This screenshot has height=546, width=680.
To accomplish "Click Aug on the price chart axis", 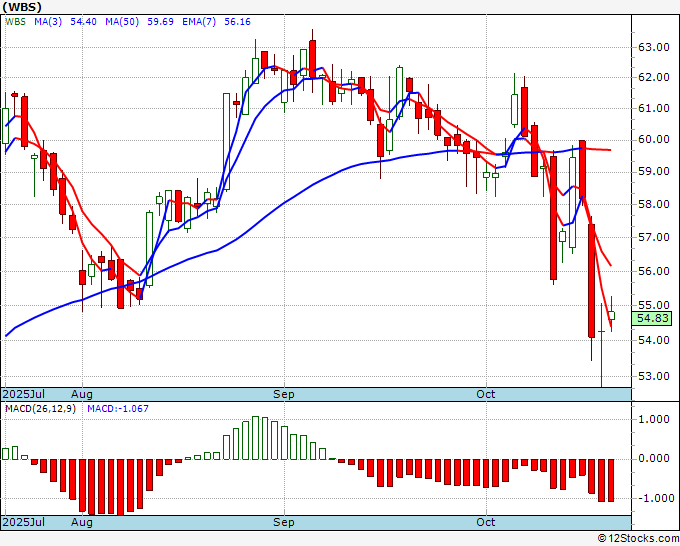I will tap(82, 394).
